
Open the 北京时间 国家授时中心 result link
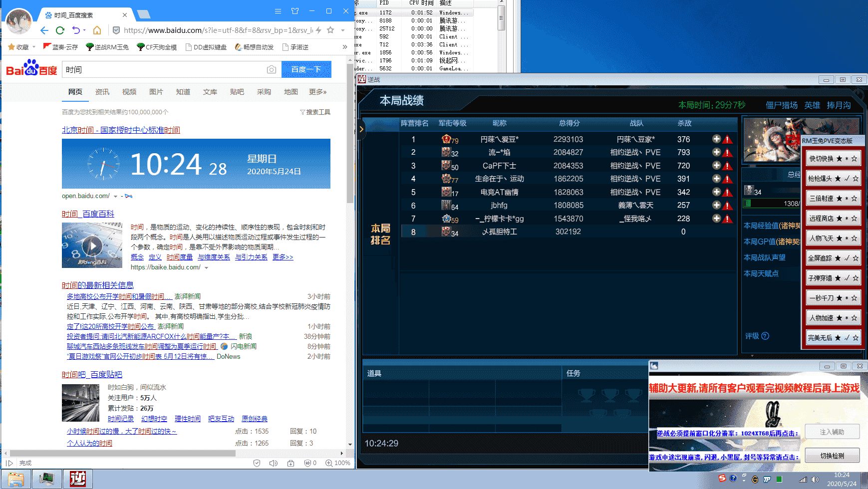(x=121, y=130)
